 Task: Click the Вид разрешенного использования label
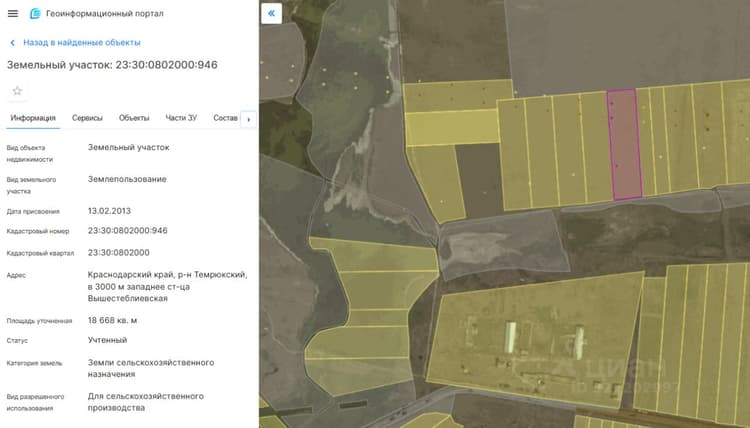coord(35,403)
